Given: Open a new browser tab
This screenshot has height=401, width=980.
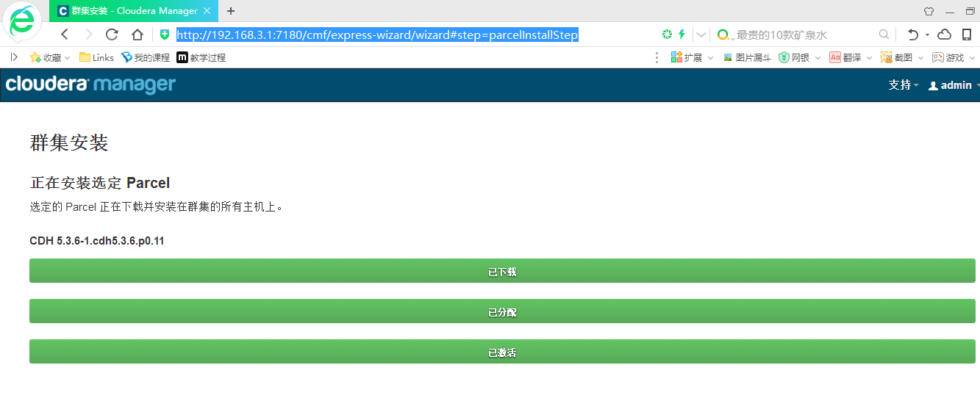Looking at the screenshot, I should 231,11.
